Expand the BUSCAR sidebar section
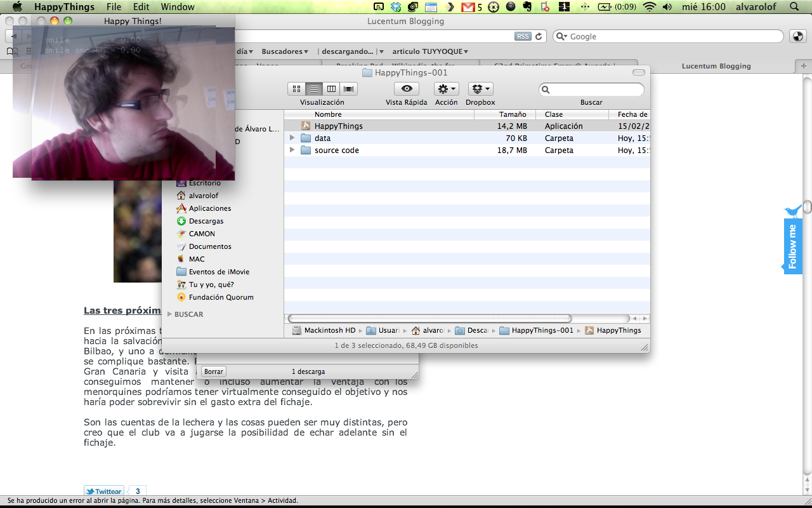The width and height of the screenshot is (812, 508). (170, 314)
